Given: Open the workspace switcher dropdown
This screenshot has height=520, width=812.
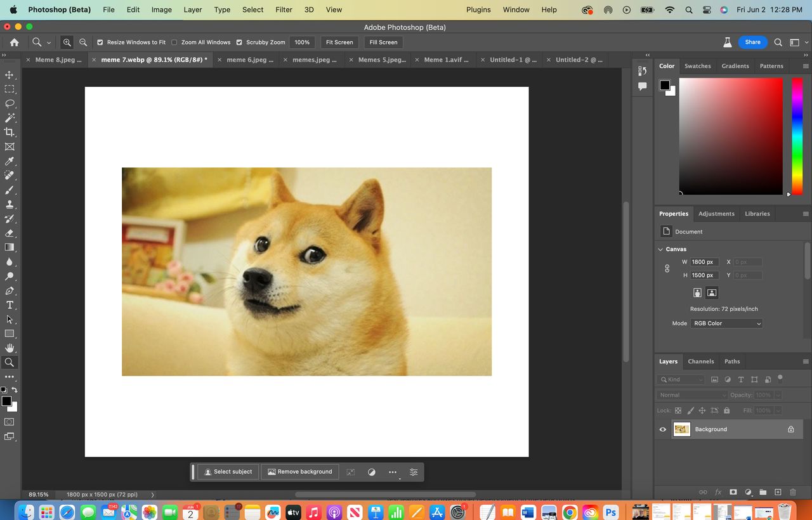Looking at the screenshot, I should (797, 42).
